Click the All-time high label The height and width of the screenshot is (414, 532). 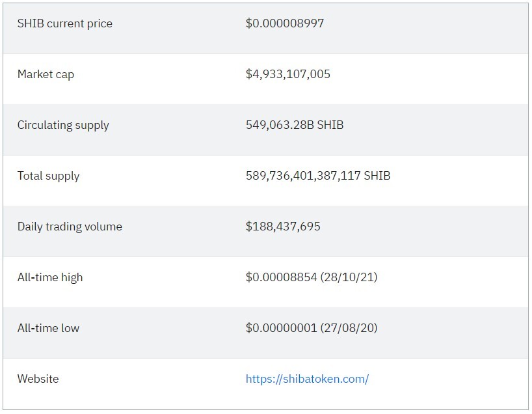point(50,277)
